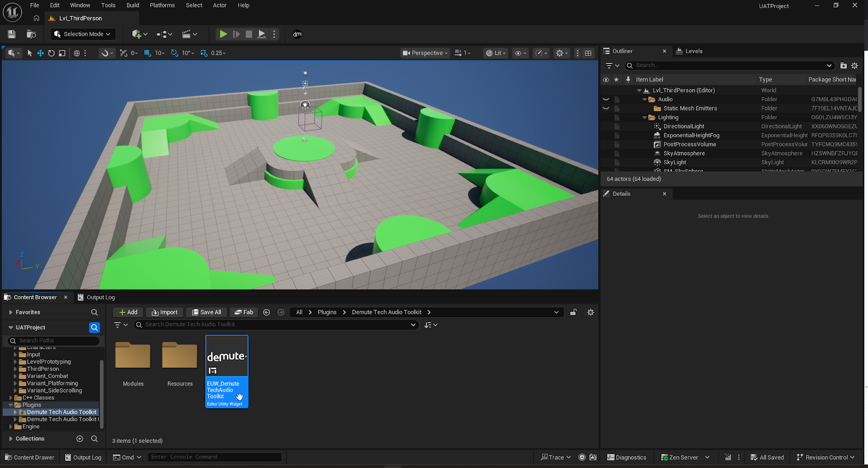Viewport: 868px width, 468px height.
Task: Click the Demute dm toolbar icon
Action: (297, 34)
